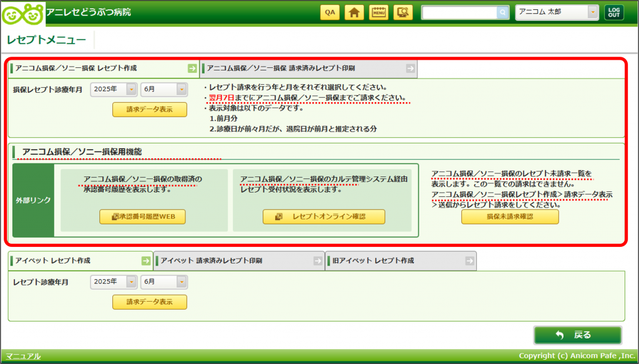Image resolution: width=639 pixels, height=364 pixels.
Task: Select アニコム損保/ソニー損保 レセプト作成 tab
Action: click(x=104, y=69)
